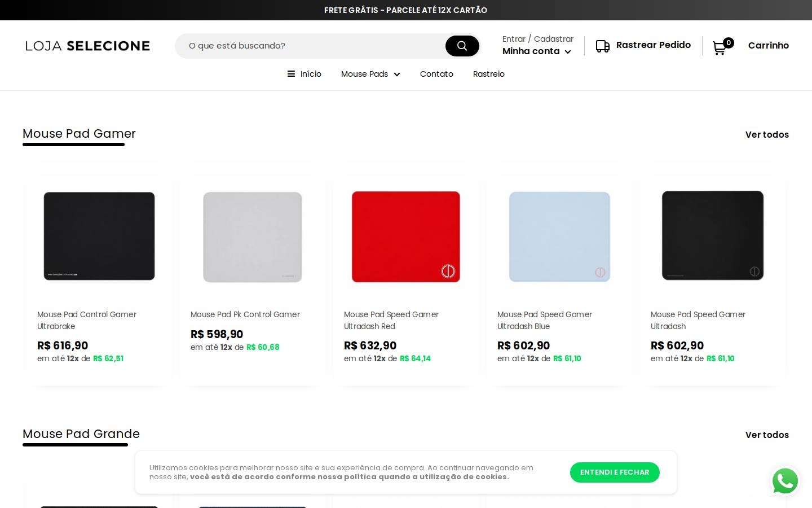The height and width of the screenshot is (508, 812).
Task: Click the hamburger icon beside Início
Action: pos(291,74)
